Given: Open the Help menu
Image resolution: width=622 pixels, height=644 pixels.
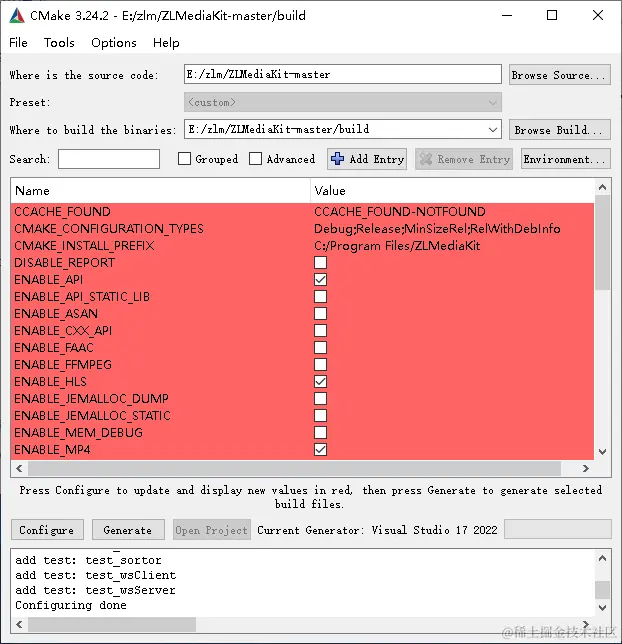Looking at the screenshot, I should [x=166, y=43].
